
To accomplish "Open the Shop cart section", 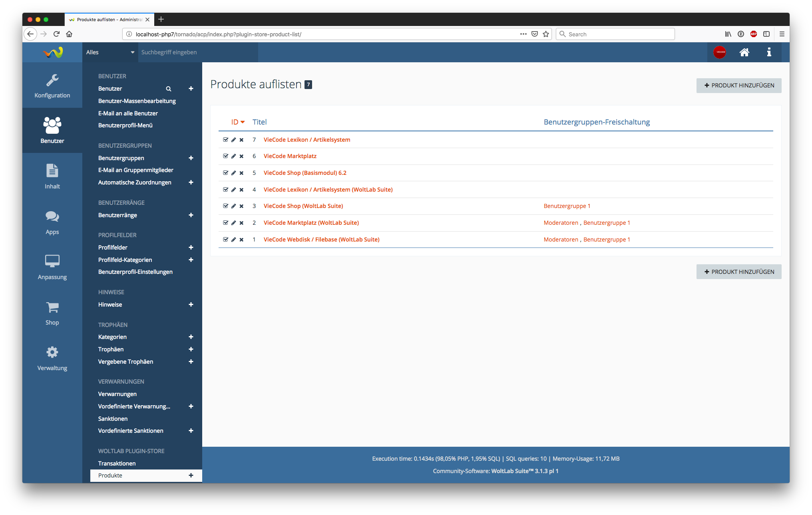I will [x=52, y=313].
